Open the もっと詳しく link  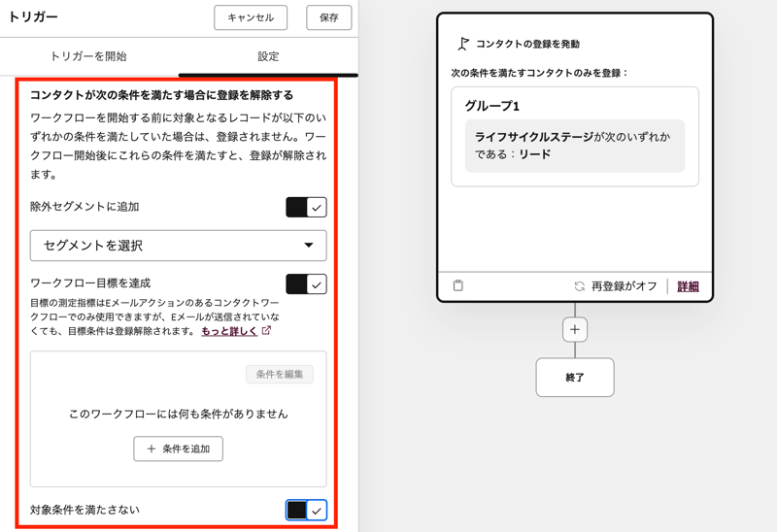coord(229,331)
